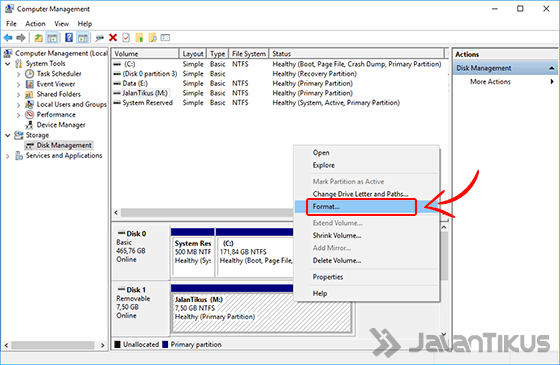This screenshot has height=365, width=560.
Task: Toggle the Show/Hide Console Tree icon
Action: point(52,38)
